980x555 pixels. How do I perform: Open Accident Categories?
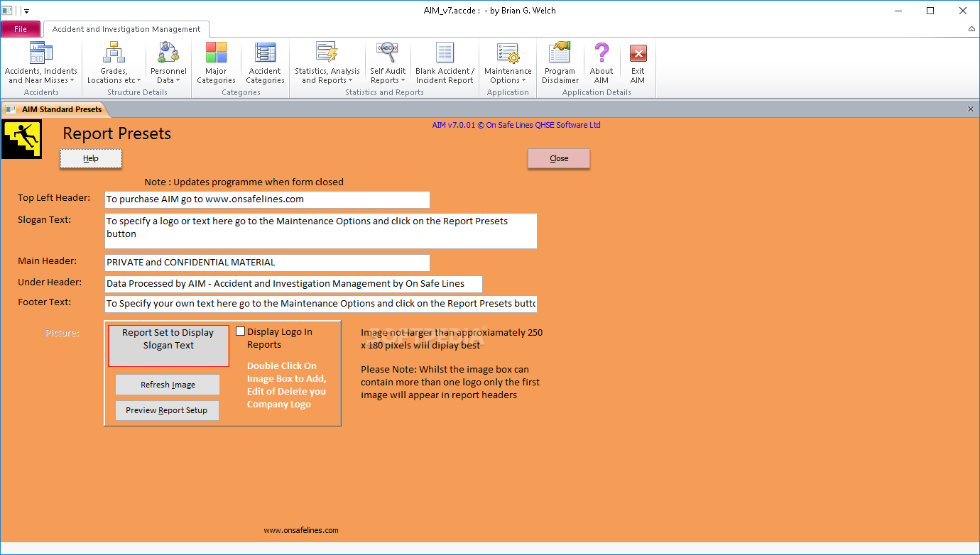click(265, 63)
